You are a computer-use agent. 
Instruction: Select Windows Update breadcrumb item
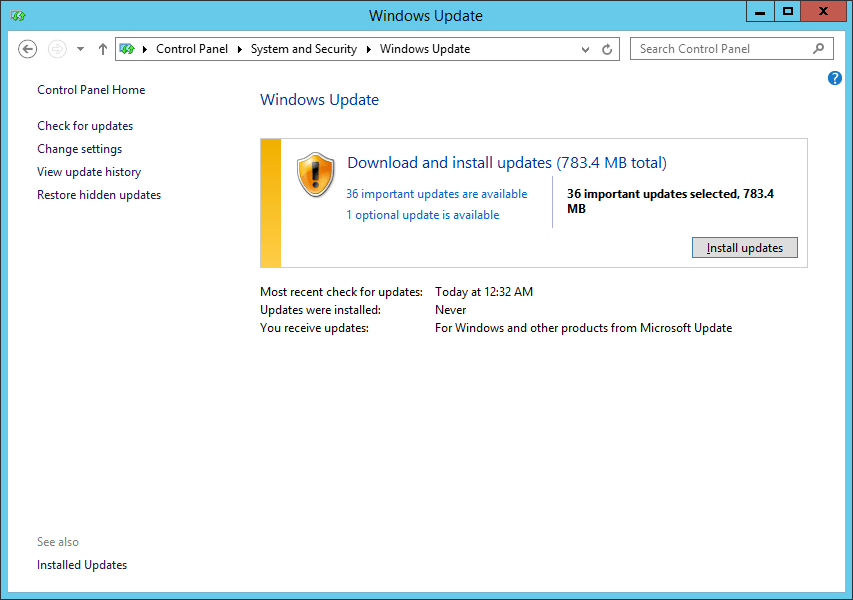coord(425,49)
